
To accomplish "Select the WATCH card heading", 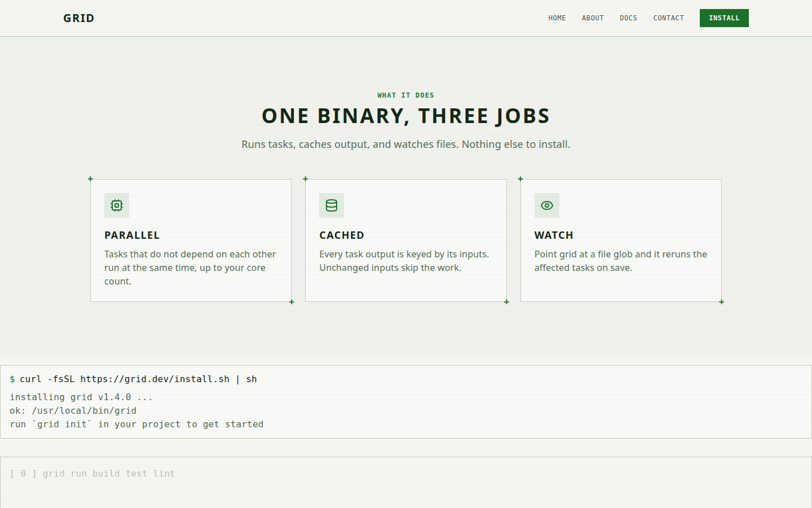I will click(x=554, y=235).
